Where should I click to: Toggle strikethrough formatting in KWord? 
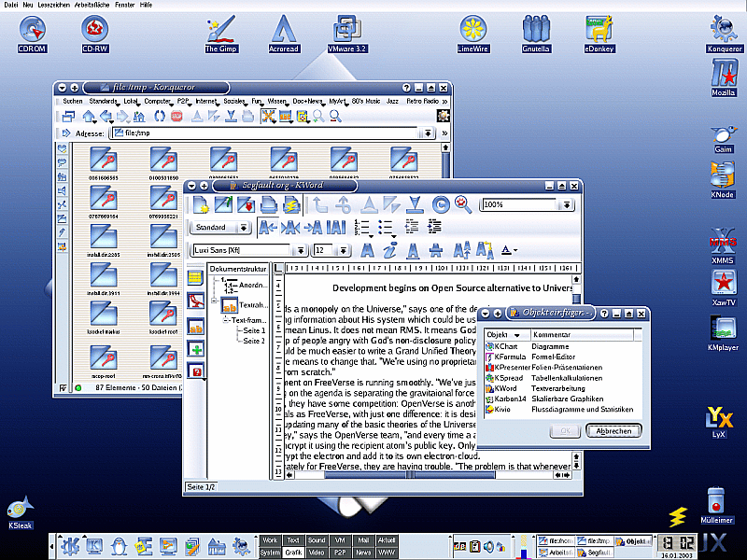[436, 250]
